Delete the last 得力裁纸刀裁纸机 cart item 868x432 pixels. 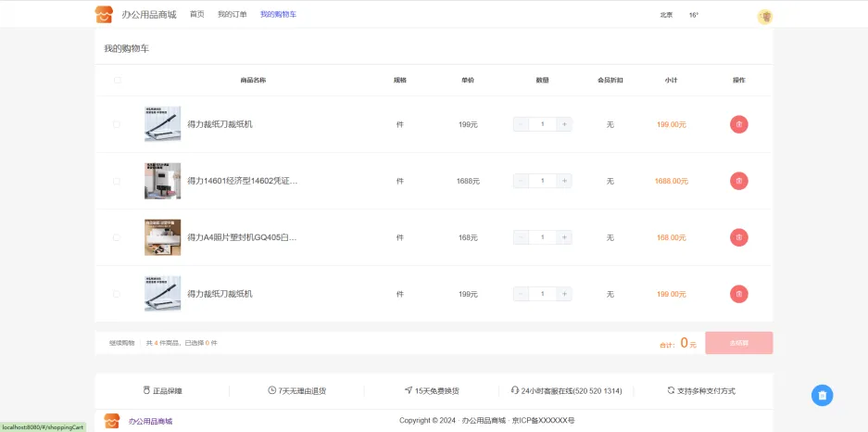pos(738,294)
